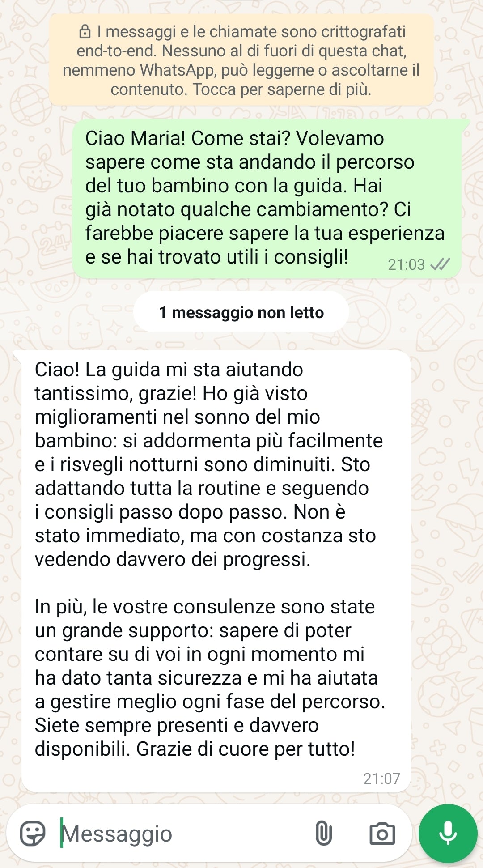Tap the paragraph starting "In più, le vostre consulenze"
483x868 pixels.
pos(210,678)
